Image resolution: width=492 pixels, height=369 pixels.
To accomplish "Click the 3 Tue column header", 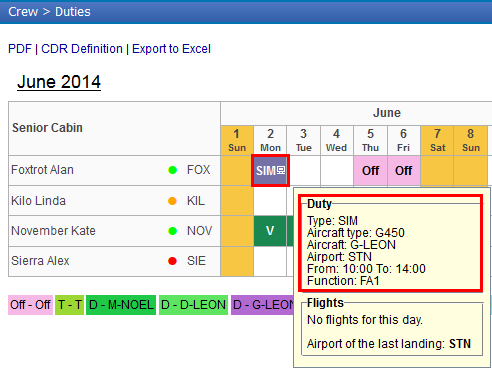I will click(304, 140).
